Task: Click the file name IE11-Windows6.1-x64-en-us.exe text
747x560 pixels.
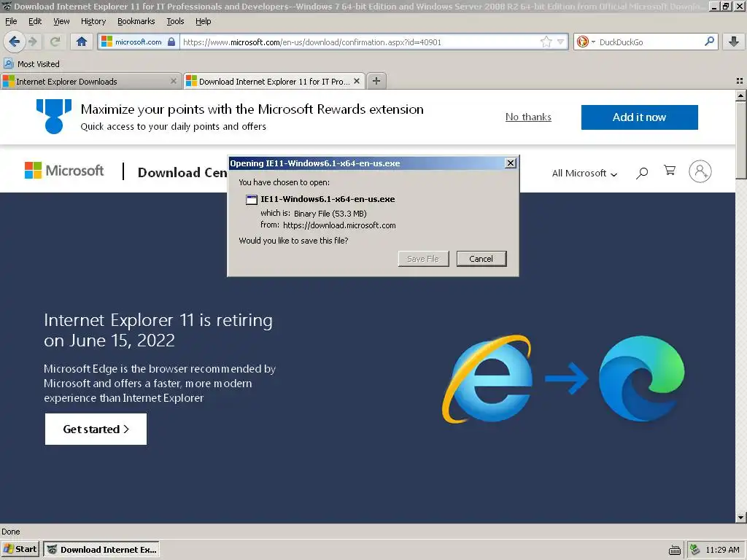Action: 328,200
